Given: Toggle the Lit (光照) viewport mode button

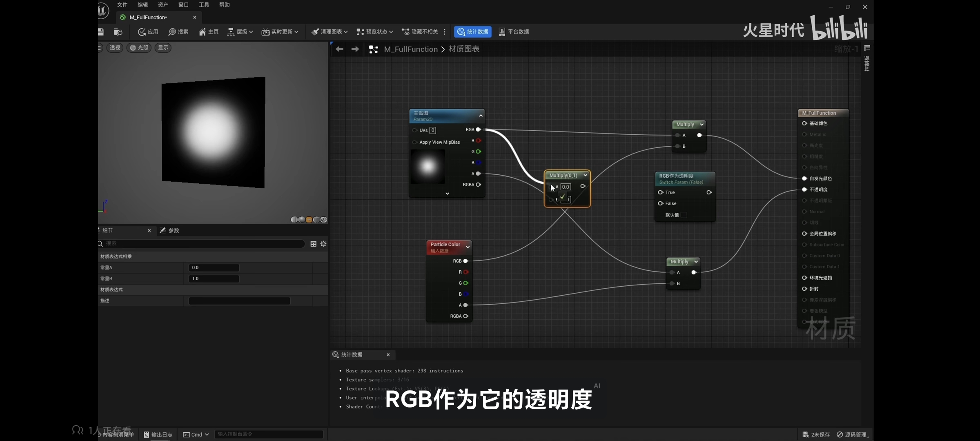Looking at the screenshot, I should coord(139,48).
